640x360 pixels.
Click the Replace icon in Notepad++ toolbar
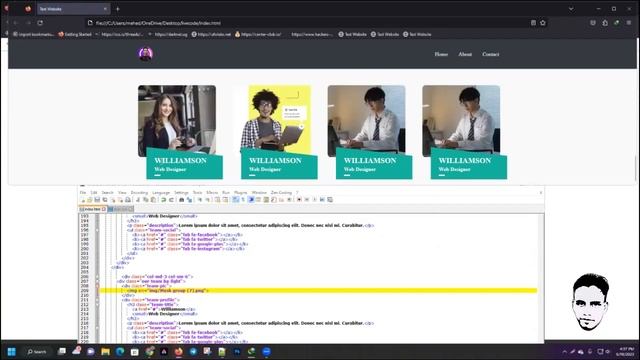(189, 200)
